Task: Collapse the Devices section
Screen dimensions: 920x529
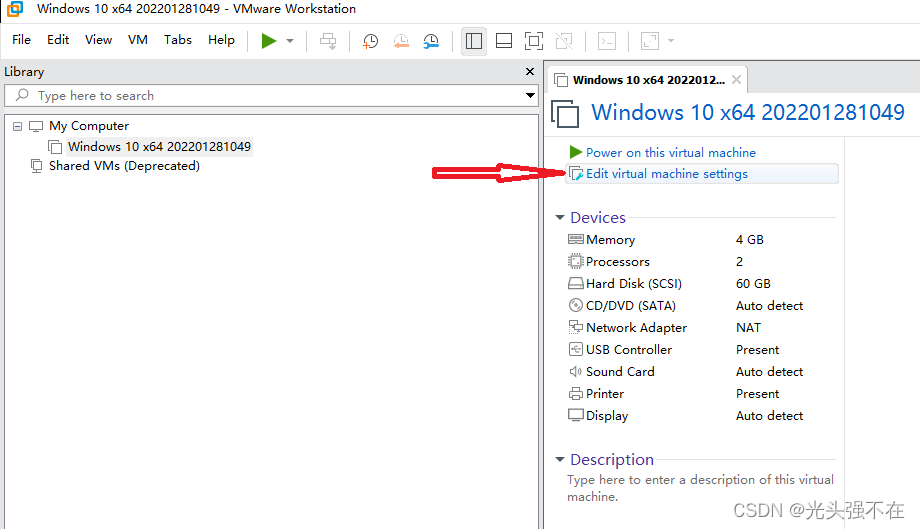Action: (x=560, y=218)
